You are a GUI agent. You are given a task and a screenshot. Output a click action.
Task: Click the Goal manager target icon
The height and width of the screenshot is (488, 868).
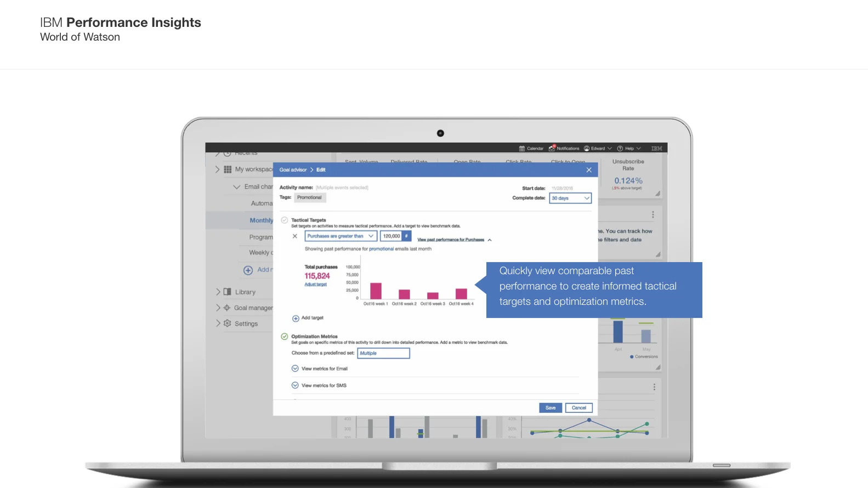(x=227, y=308)
